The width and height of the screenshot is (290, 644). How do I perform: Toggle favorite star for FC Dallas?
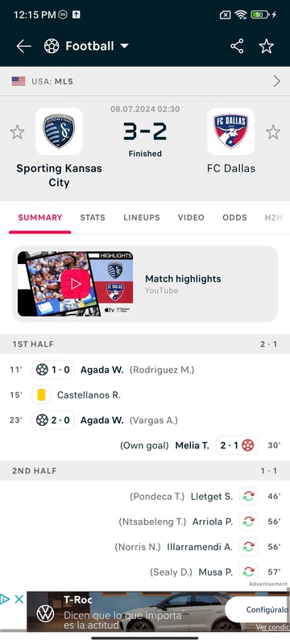tap(273, 132)
